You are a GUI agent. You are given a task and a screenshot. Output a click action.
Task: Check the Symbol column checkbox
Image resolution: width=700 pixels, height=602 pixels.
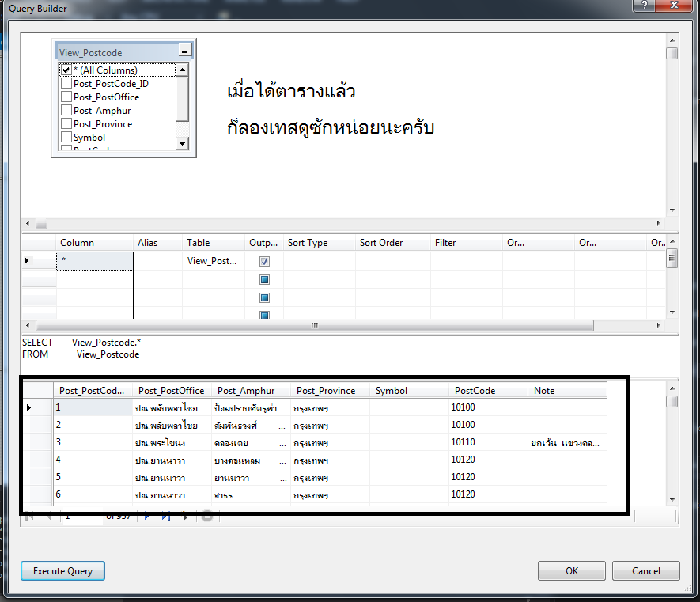(66, 137)
